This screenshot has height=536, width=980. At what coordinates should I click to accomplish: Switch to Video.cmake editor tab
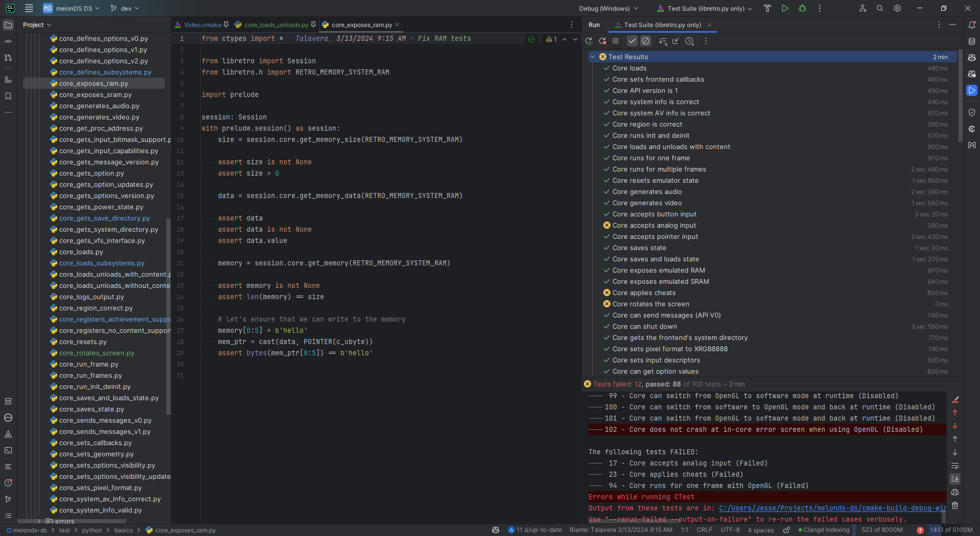(x=202, y=25)
